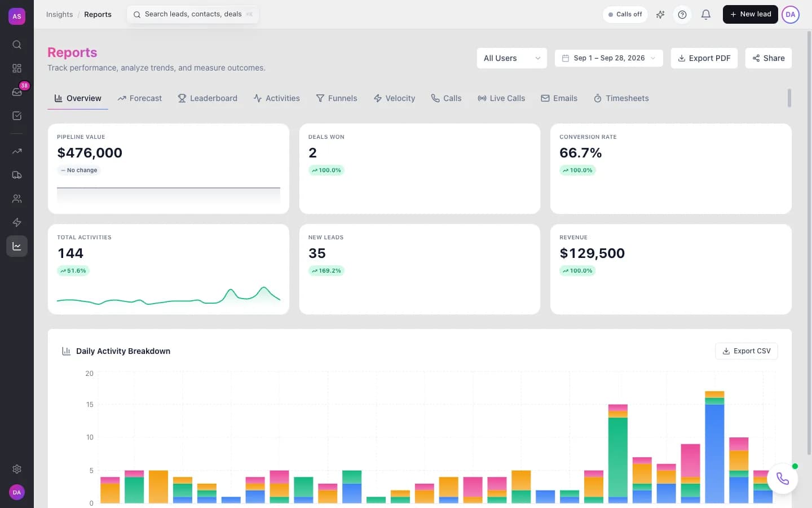Click the Pipeline Value card

(169, 169)
